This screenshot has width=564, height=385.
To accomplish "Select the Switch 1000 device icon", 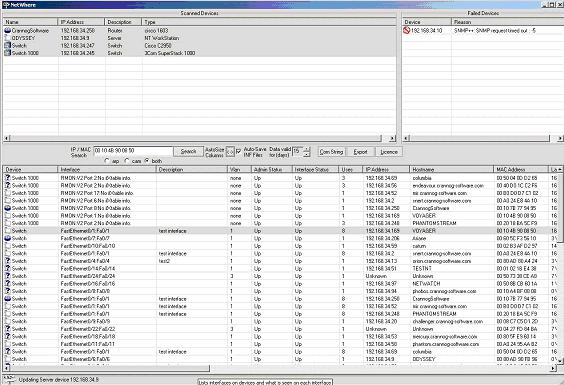I will pyautogui.click(x=8, y=53).
